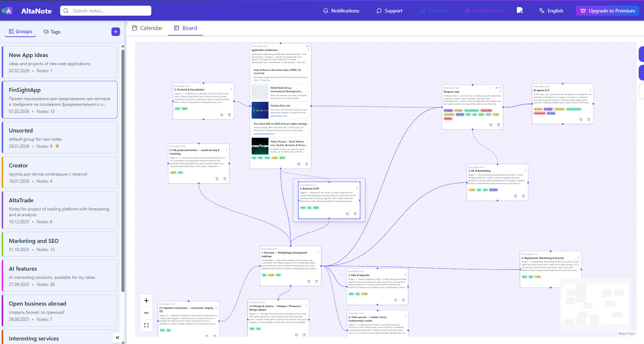Image resolution: width=644 pixels, height=344 pixels.
Task: Create a new group with the plus icon
Action: pos(115,32)
